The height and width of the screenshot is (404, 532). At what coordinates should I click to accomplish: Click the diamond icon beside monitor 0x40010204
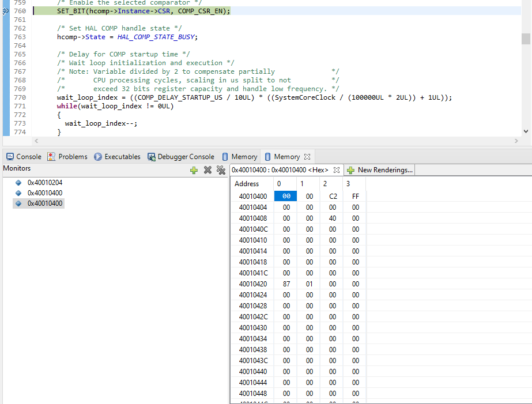coord(18,183)
